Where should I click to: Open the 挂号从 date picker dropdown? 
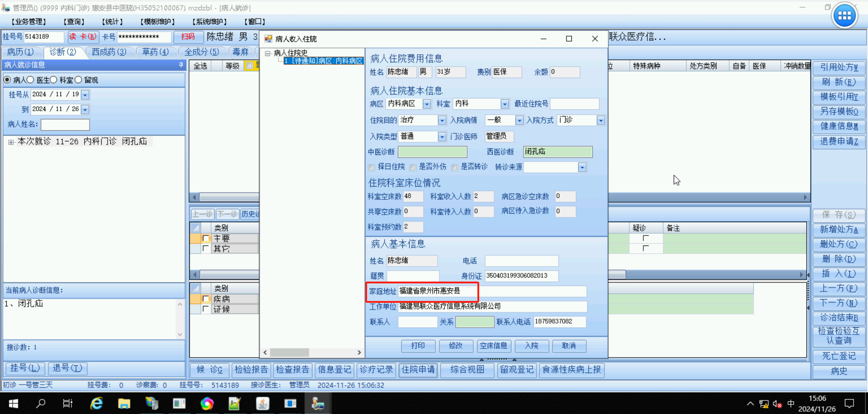(85, 95)
